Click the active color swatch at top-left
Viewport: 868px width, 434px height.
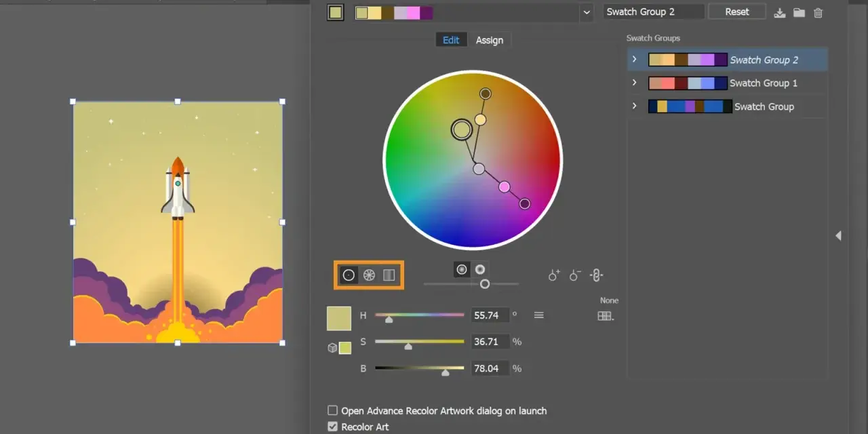tap(335, 12)
